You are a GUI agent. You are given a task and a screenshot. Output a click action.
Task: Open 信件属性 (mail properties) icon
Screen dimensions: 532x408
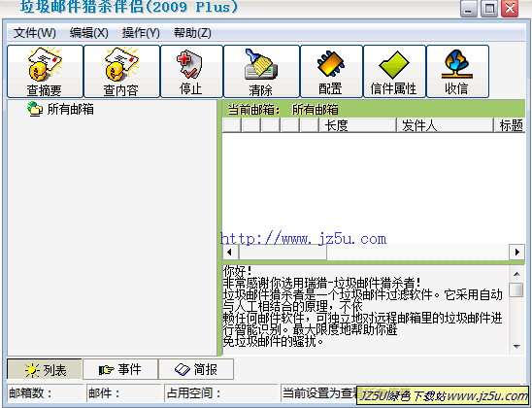[x=394, y=71]
